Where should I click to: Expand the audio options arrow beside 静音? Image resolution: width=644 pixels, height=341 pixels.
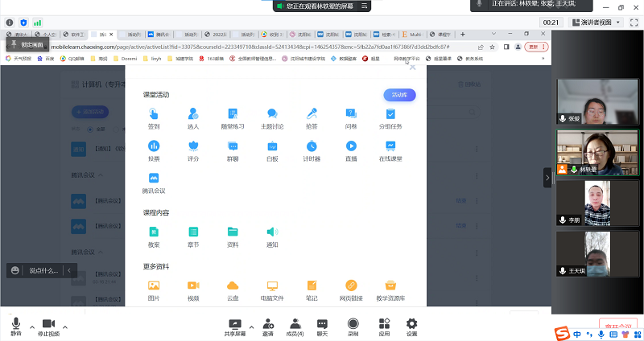[x=32, y=327]
